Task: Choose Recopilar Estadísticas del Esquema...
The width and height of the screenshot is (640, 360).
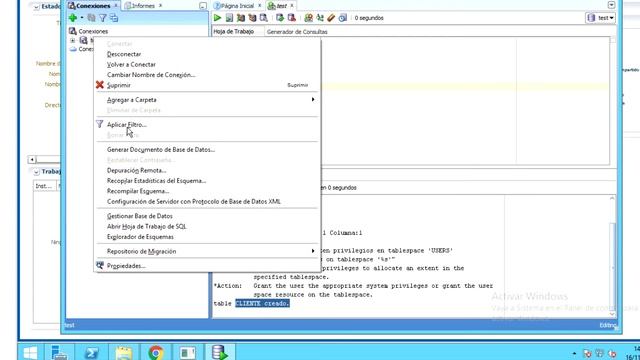Action: pos(207,180)
